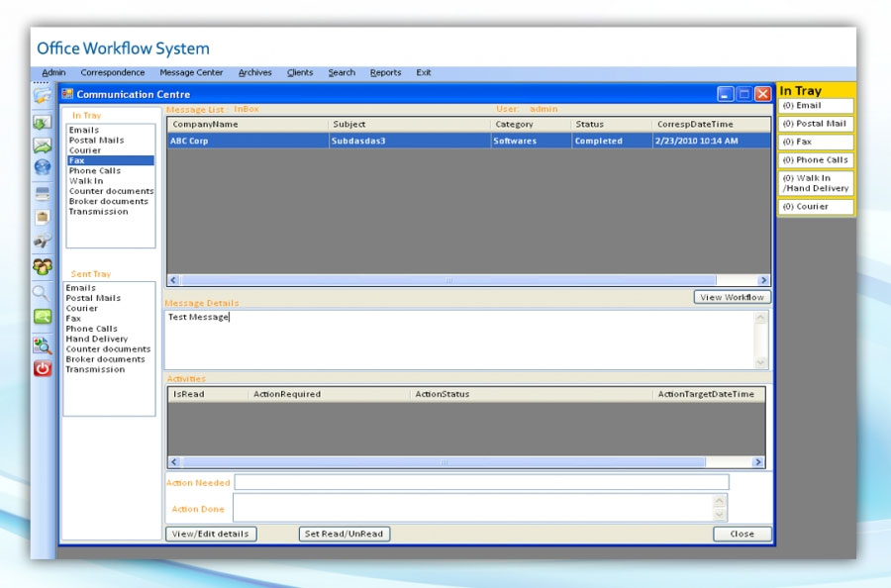Click the ABC Corp cell in message list
Viewport: 891px width, 588px height.
[248, 141]
